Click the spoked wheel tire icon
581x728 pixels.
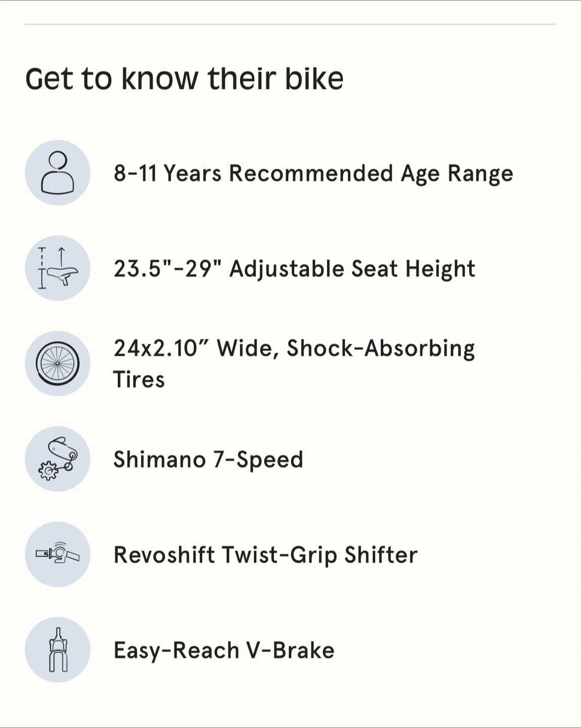58,363
